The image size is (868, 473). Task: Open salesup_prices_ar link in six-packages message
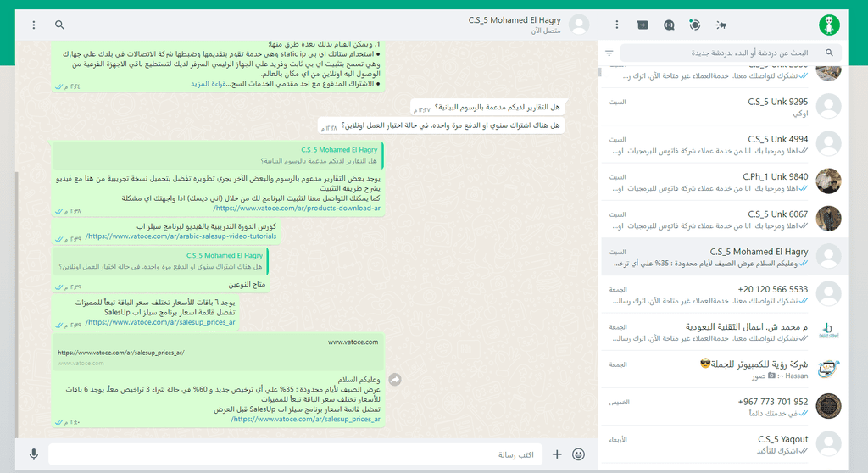point(160,322)
